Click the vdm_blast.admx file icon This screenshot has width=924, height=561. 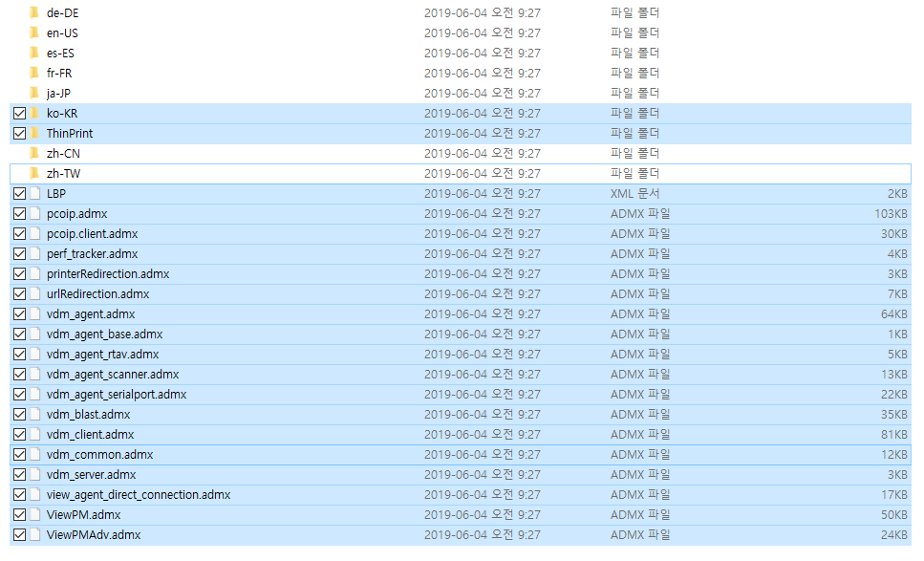click(35, 414)
